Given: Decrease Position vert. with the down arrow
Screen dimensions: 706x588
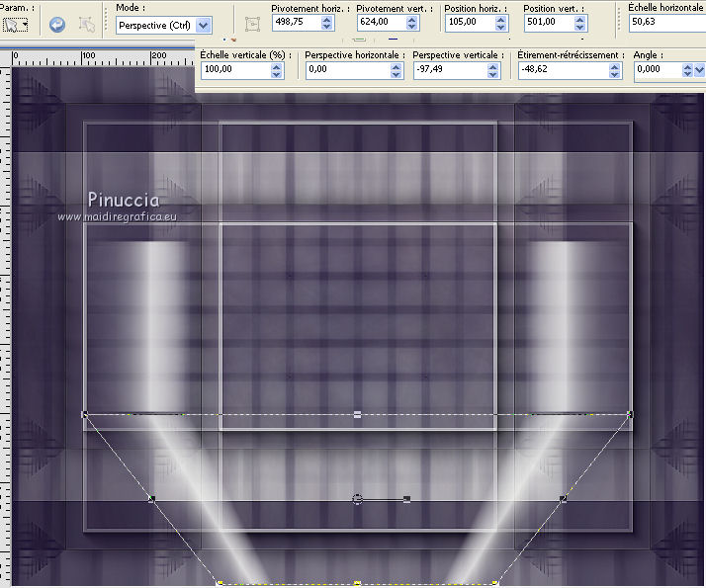Looking at the screenshot, I should pos(579,26).
